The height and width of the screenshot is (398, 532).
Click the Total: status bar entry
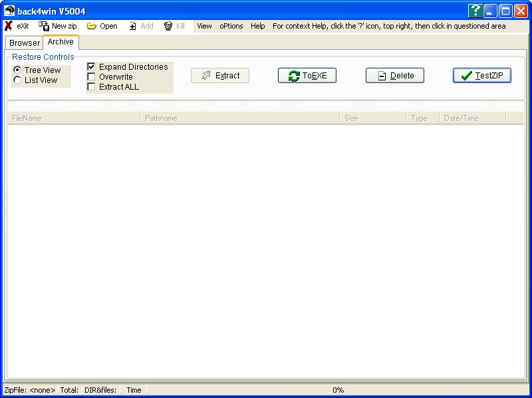[69, 390]
